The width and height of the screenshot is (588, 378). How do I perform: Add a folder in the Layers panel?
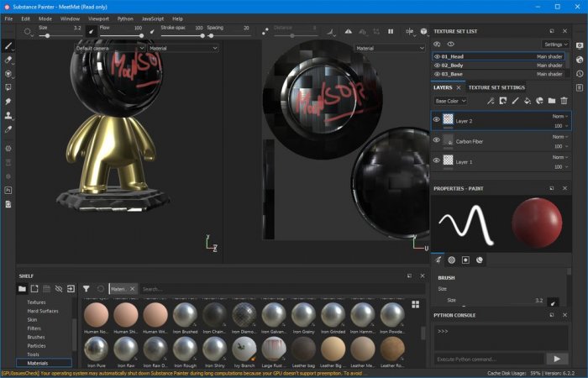point(551,101)
